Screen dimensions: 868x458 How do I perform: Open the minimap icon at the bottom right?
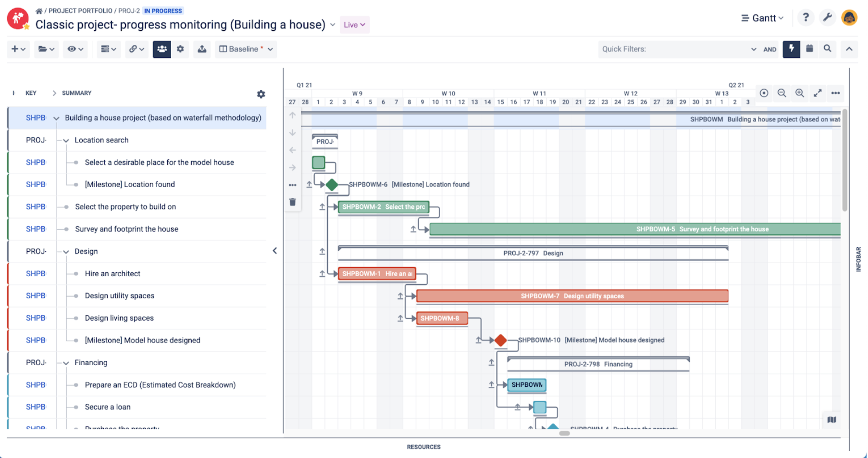(x=832, y=420)
